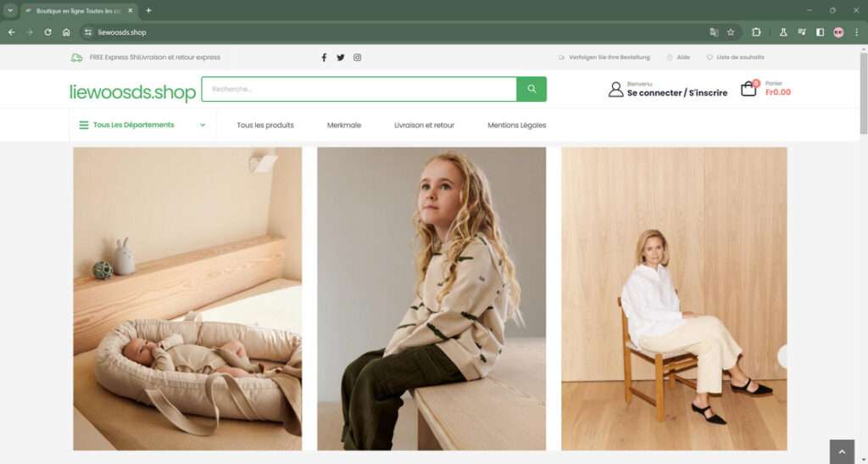Open the browser extensions puzzle icon

[756, 32]
